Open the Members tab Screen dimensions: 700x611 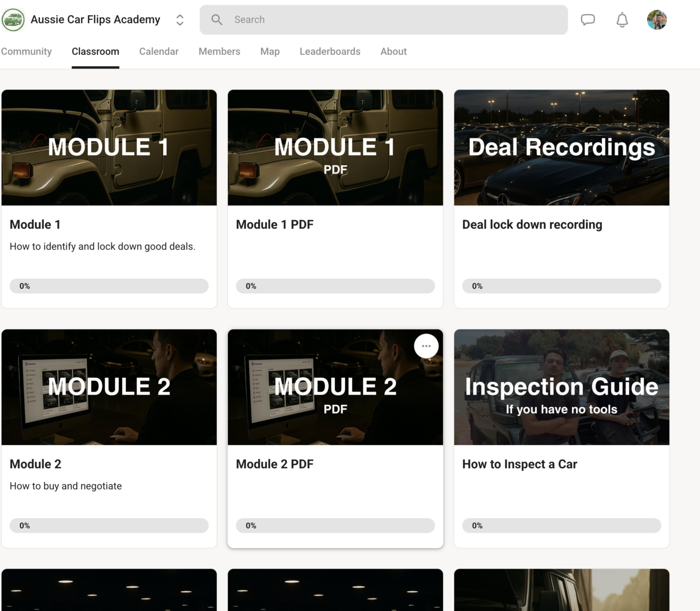click(x=219, y=52)
